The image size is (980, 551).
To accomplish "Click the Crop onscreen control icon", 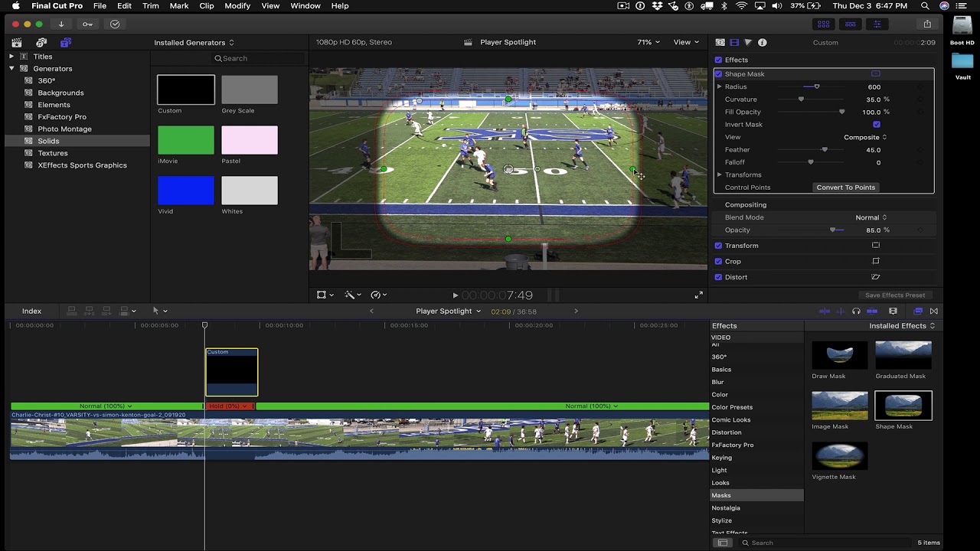I will pos(876,262).
